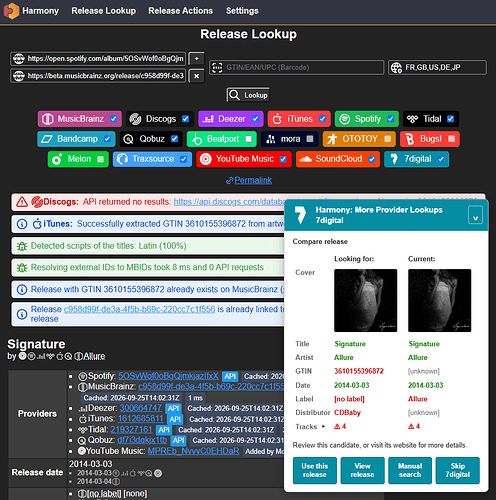Expand the Tracks row in compare panel
The image size is (496, 500).
pyautogui.click(x=323, y=427)
